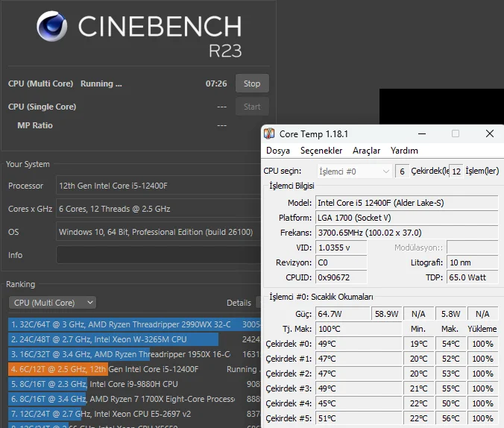Select the orange 12th Gen i5-12400F ranking row
The width and height of the screenshot is (504, 428).
134,369
